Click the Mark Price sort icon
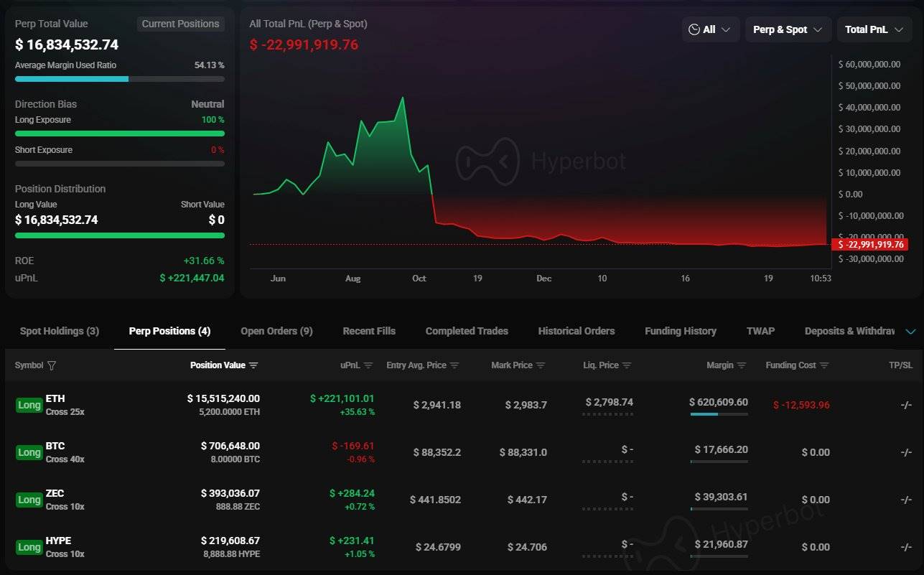 coord(541,365)
